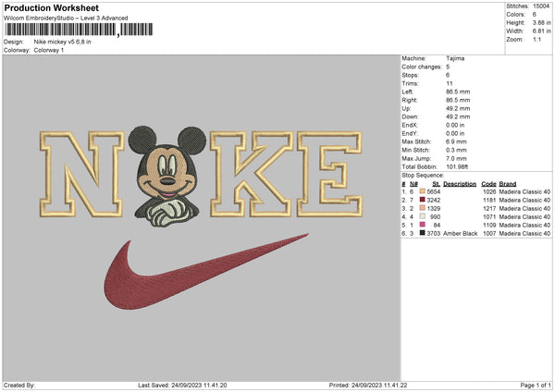Click 'Madeira Classic 40' in the 1109 row
The width and height of the screenshot is (555, 392).
(x=524, y=225)
